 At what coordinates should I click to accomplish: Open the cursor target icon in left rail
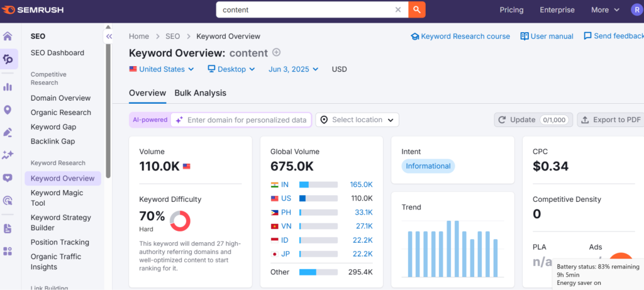8,201
